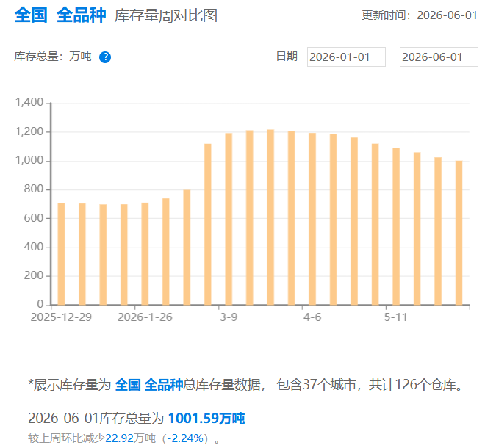Click the blue 全国 in the footnote
The width and height of the screenshot is (485, 448).
(128, 386)
